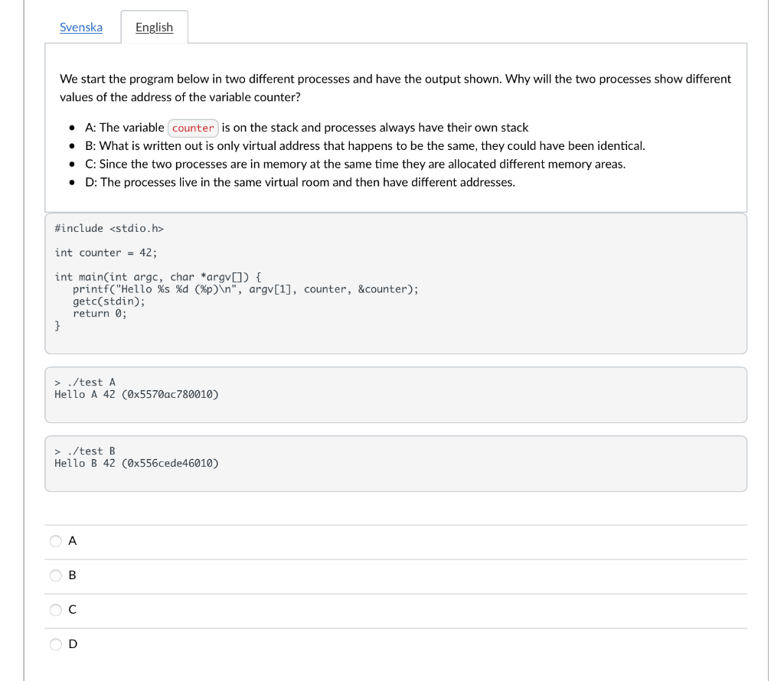The height and width of the screenshot is (681, 784).
Task: Click the ./test A command line
Action: 85,383
